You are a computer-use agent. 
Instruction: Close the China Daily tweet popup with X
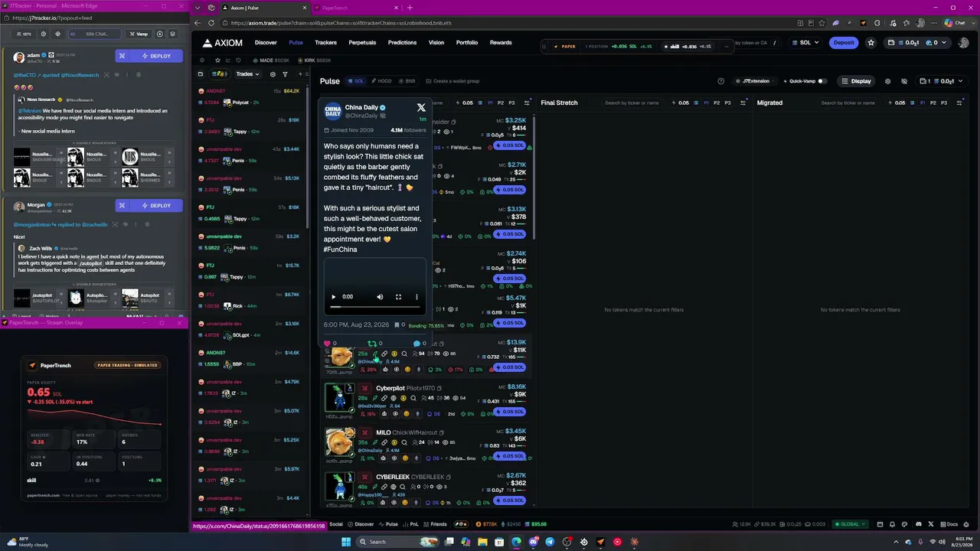tap(421, 108)
